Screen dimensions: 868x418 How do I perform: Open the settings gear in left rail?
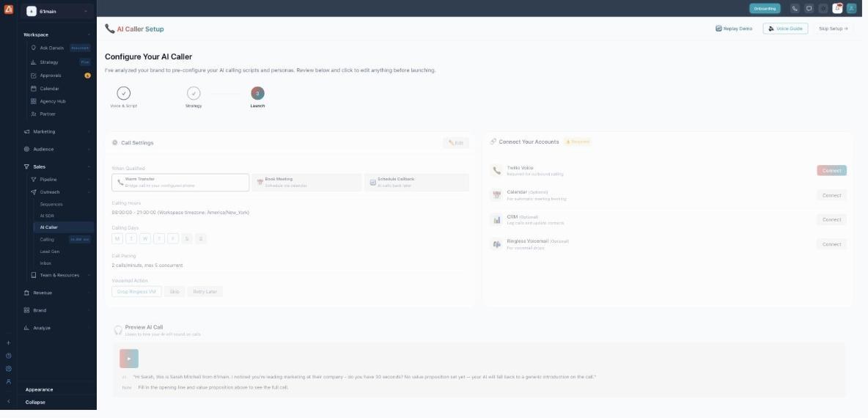[8, 368]
